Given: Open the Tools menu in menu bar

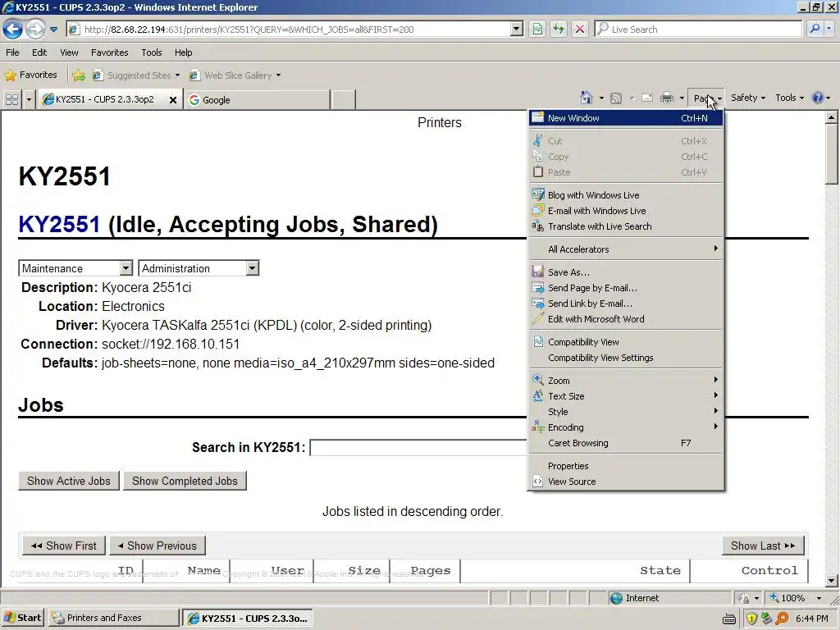Looking at the screenshot, I should [x=152, y=52].
